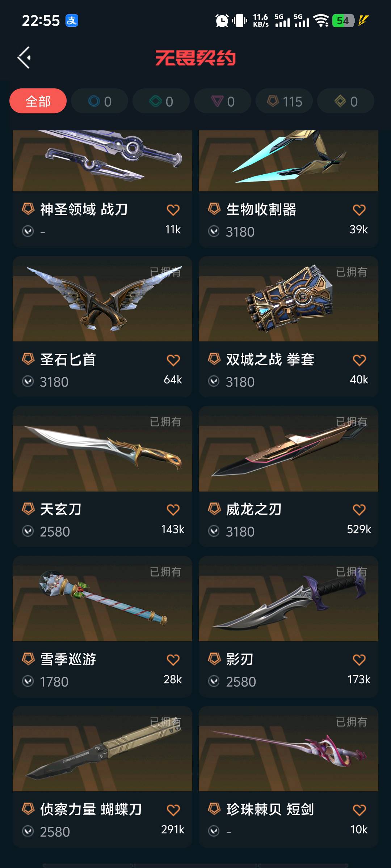Screen dimensions: 391x868
Task: Open the 威龙之刃 knife thumbnail
Action: (289, 449)
